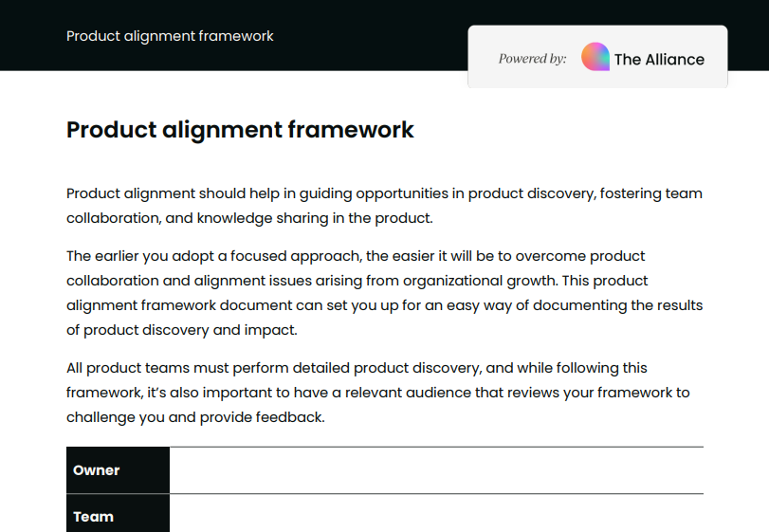Click the empty field next to Owner
769x532 pixels.
tap(436, 470)
